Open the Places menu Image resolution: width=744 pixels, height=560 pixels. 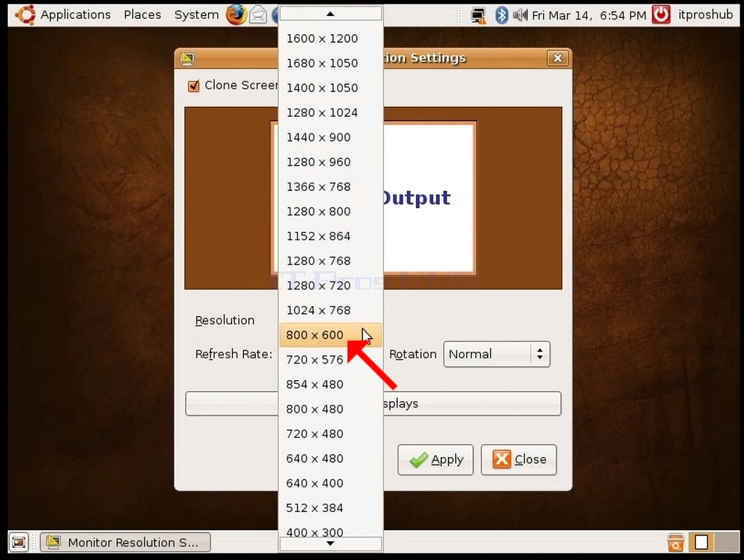[x=142, y=15]
